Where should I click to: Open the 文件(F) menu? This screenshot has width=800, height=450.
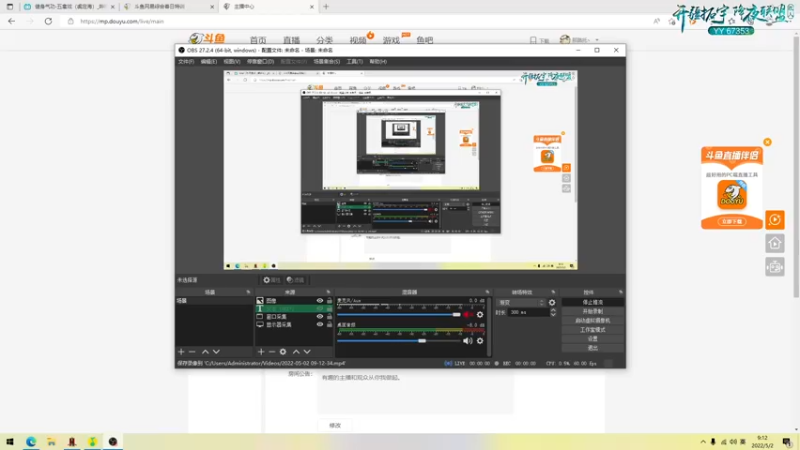[186, 61]
